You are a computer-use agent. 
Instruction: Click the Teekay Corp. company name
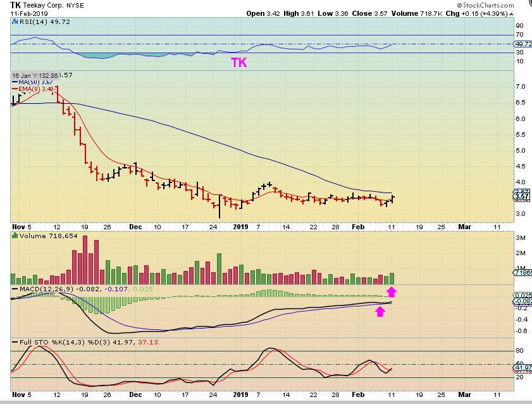coord(42,6)
